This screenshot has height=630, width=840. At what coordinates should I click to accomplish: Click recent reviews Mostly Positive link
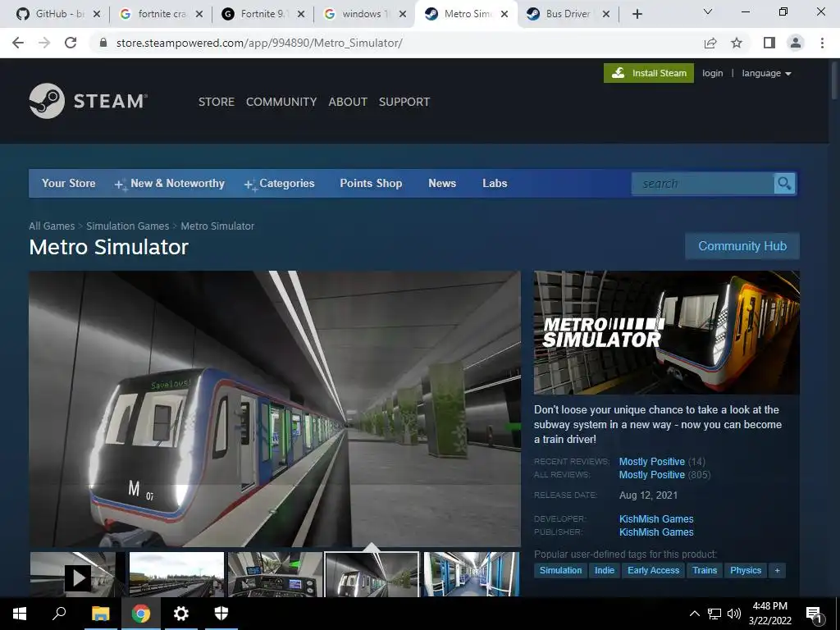coord(652,461)
